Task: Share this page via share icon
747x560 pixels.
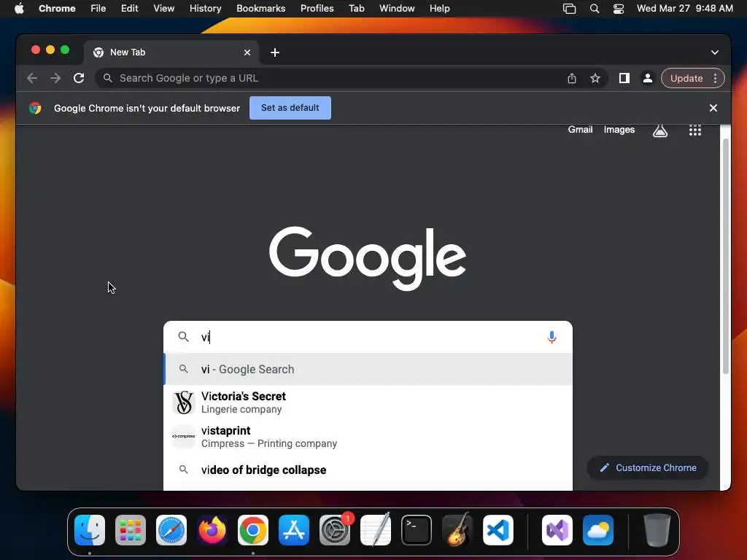Action: point(572,78)
